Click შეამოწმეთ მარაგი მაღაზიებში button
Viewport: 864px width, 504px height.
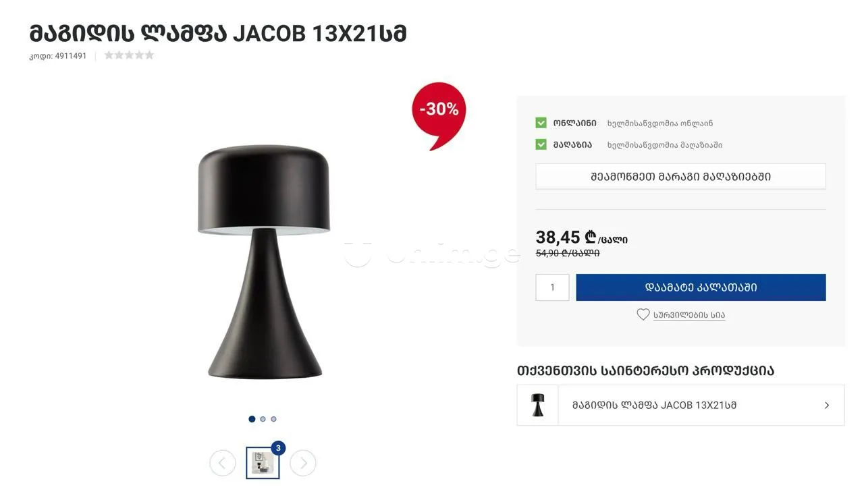[680, 177]
